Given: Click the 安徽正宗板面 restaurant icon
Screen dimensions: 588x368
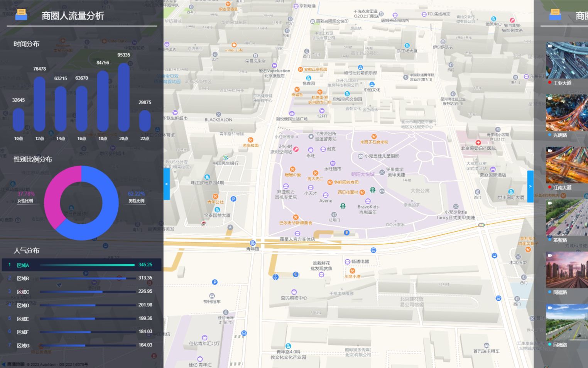Looking at the screenshot, I should (300, 69).
